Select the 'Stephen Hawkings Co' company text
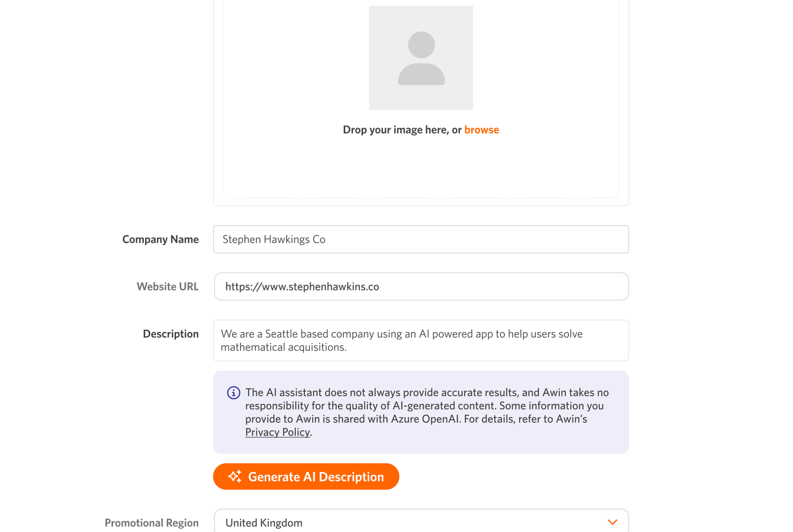 point(274,239)
